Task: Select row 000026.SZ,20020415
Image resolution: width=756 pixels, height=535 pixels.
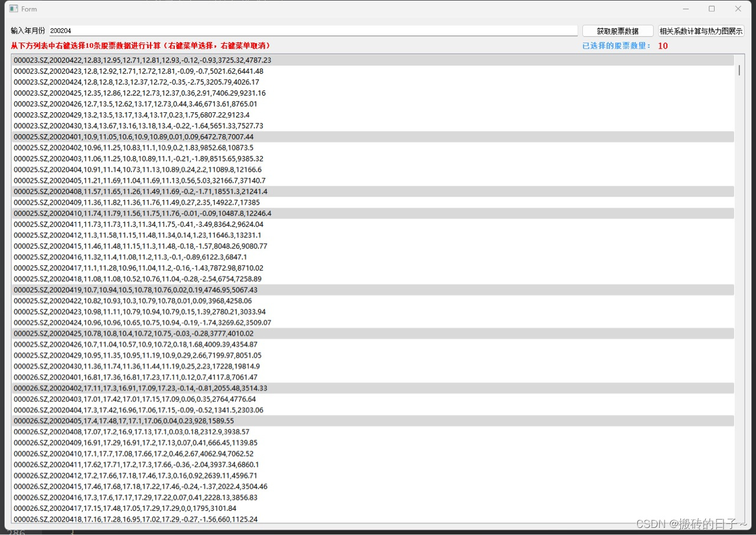Action: [x=373, y=487]
